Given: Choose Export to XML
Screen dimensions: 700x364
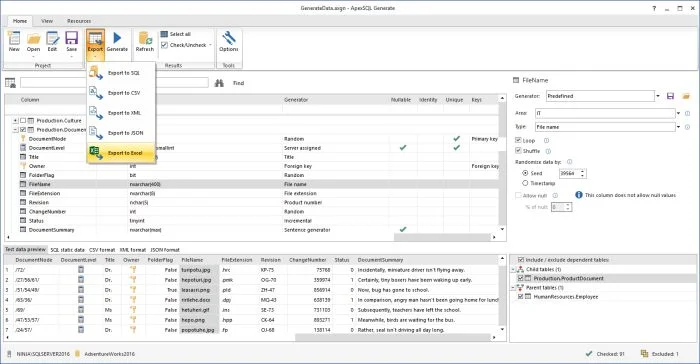Looking at the screenshot, I should coord(121,113).
